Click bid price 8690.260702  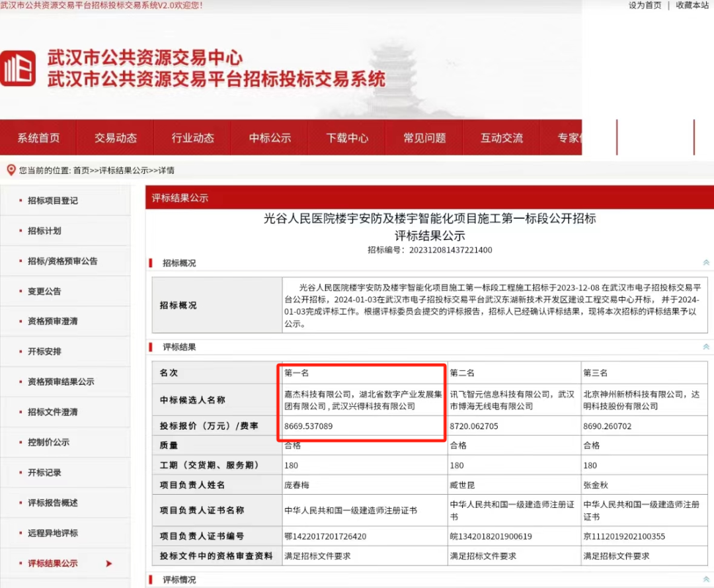click(608, 427)
